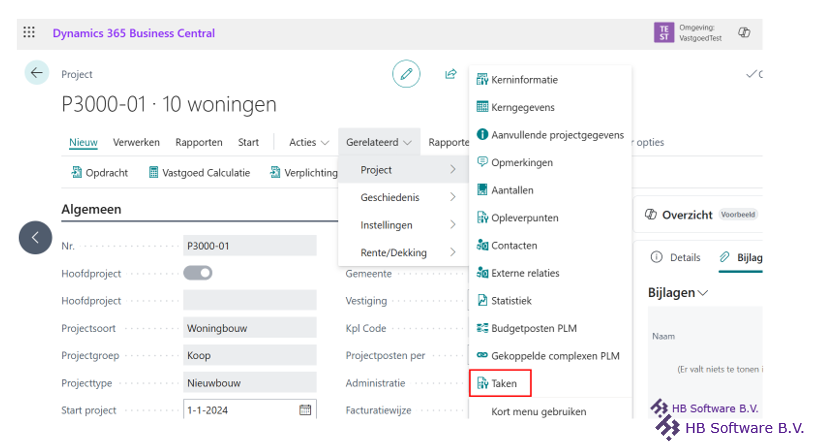Click the Vastgoed Calculatie button
Viewport: 815px width, 447px height.
click(199, 172)
